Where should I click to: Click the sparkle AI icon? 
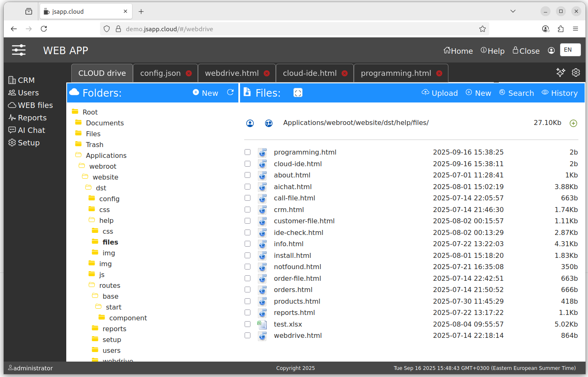[560, 72]
